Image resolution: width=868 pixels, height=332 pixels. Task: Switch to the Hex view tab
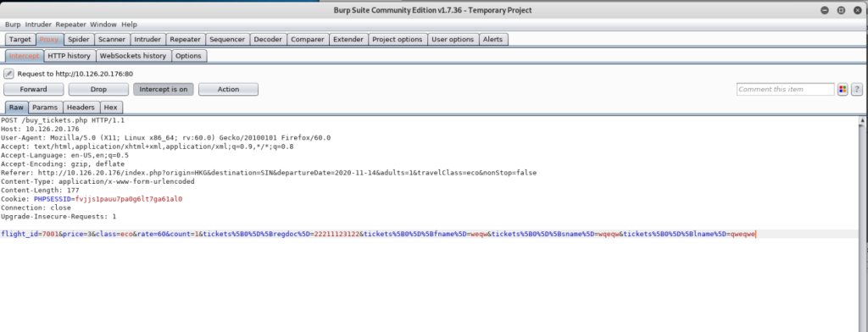click(111, 108)
